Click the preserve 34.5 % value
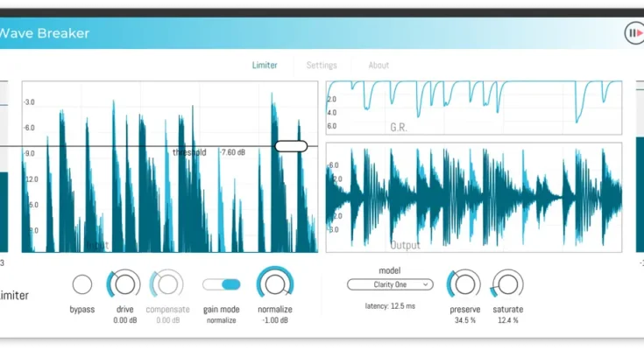The width and height of the screenshot is (644, 350). [465, 320]
